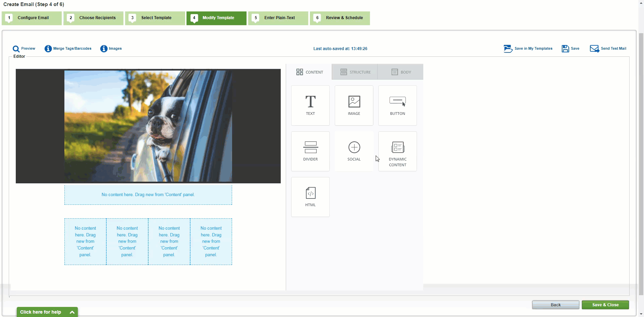Select the dog photo in the email
This screenshot has width=644, height=317.
coord(148,126)
